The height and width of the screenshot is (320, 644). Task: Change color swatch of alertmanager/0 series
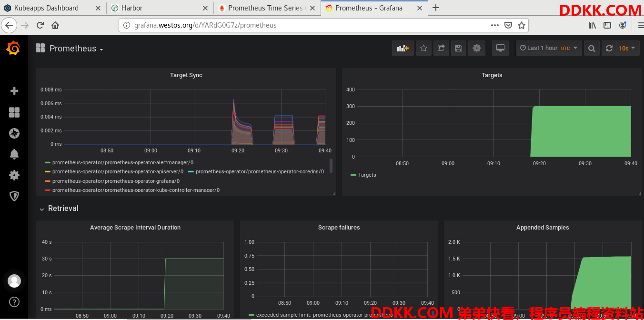pyautogui.click(x=47, y=163)
